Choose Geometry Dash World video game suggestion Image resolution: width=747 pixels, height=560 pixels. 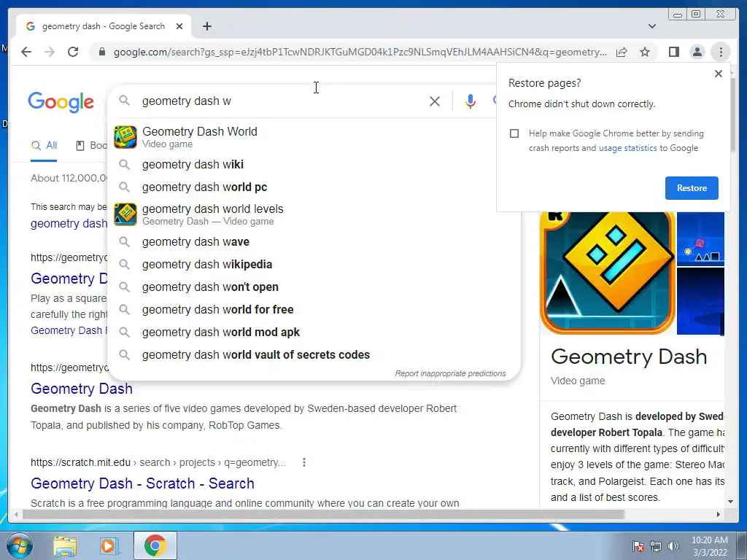314,137
